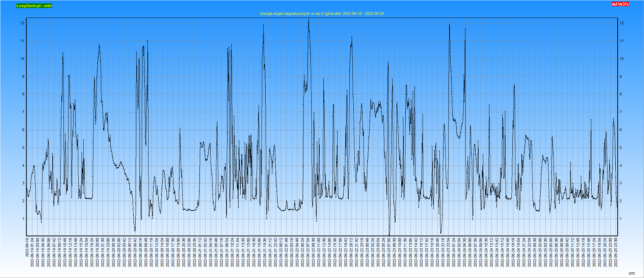This screenshot has width=644, height=278.
Task: Click the left y-axis tick labeled 1
Action: tap(23, 219)
